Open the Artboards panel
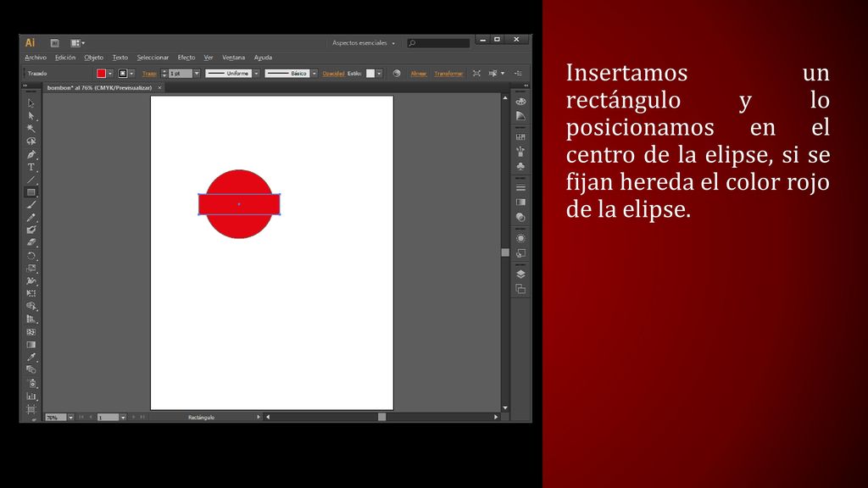Screen dimensions: 868x488 click(521, 290)
